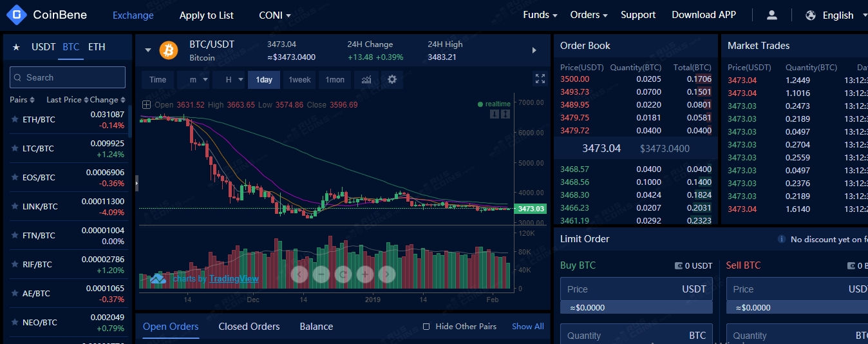The width and height of the screenshot is (868, 344).
Task: Click the Buy BTC Price field
Action: (636, 289)
